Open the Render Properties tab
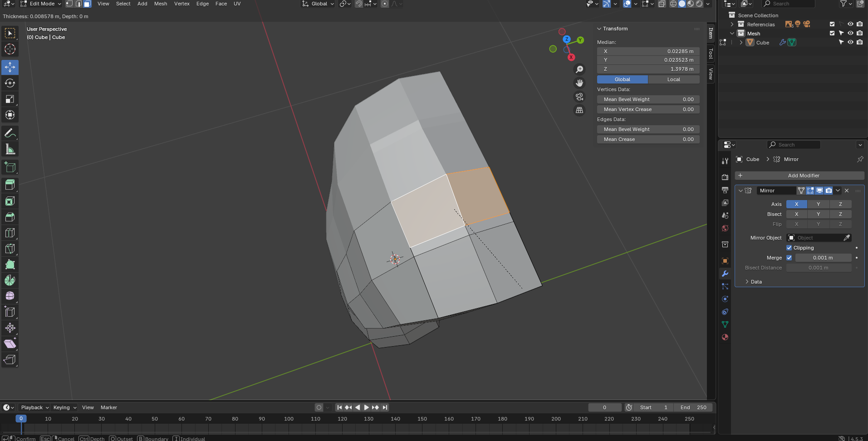Viewport: 868px width, 441px height. [725, 177]
